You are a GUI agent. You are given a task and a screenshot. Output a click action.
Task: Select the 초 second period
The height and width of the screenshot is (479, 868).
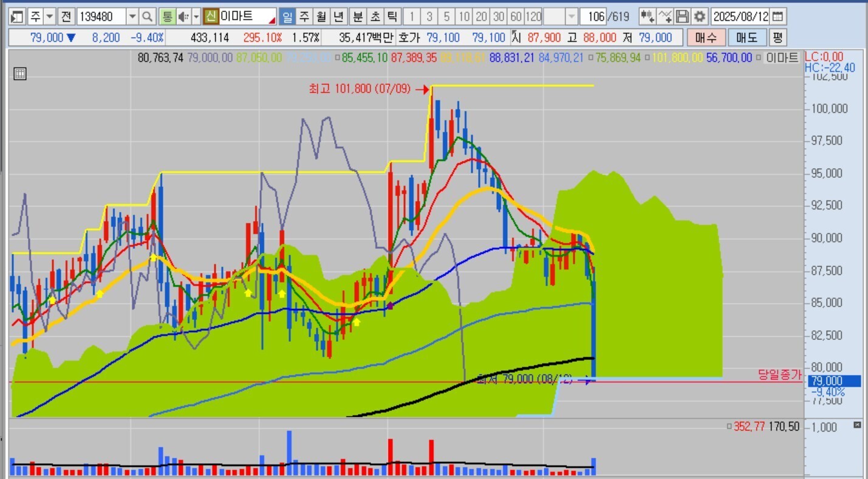[376, 16]
